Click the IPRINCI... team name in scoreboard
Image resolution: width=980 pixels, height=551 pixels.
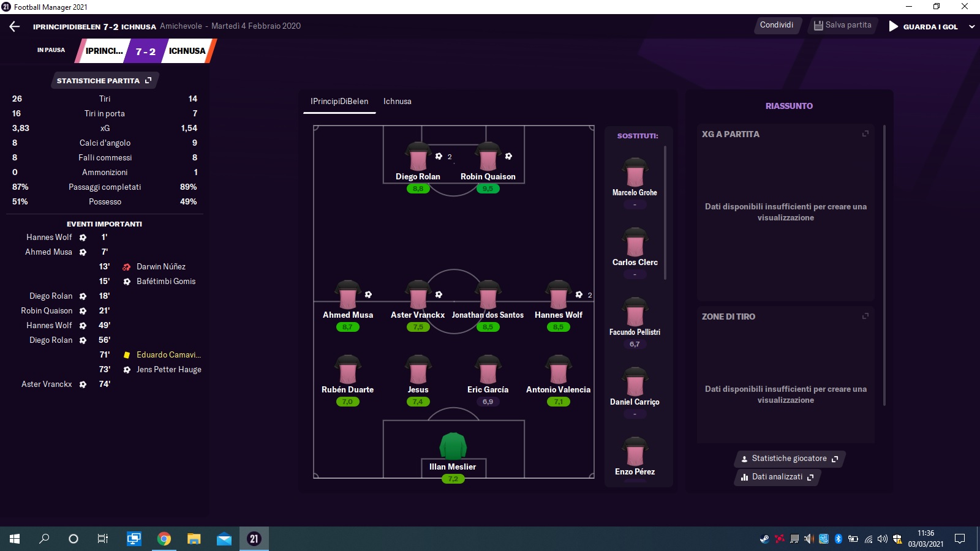(x=104, y=51)
